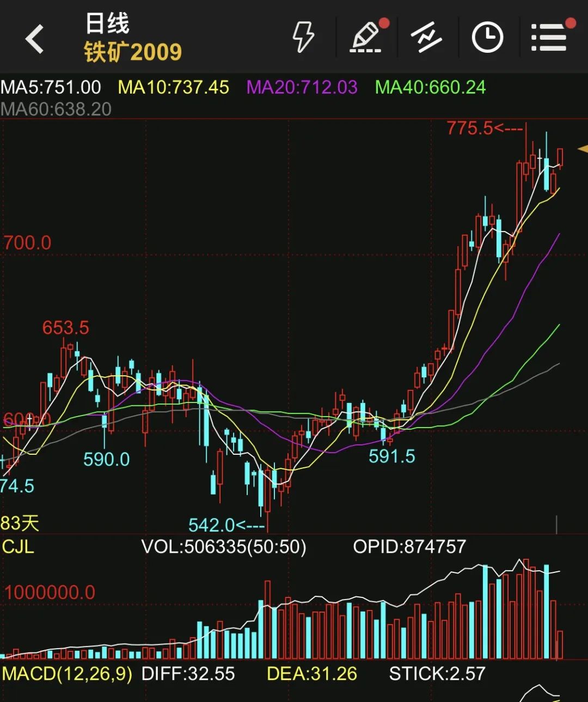Select the MA40:660.24 green label

430,87
